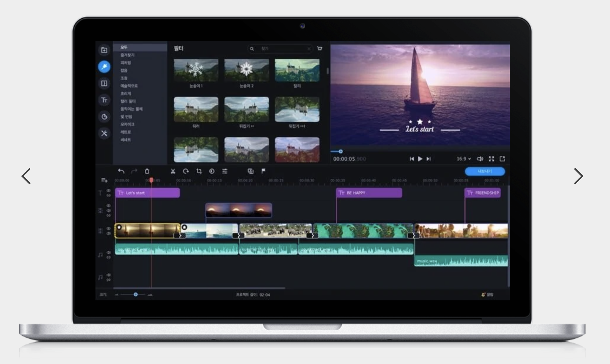Click the delete trash icon
Viewport: 610px width, 364px height.
(147, 171)
